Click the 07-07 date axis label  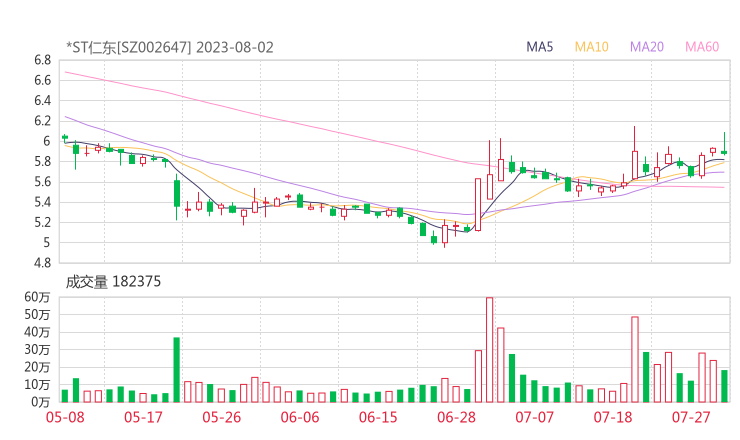[535, 417]
